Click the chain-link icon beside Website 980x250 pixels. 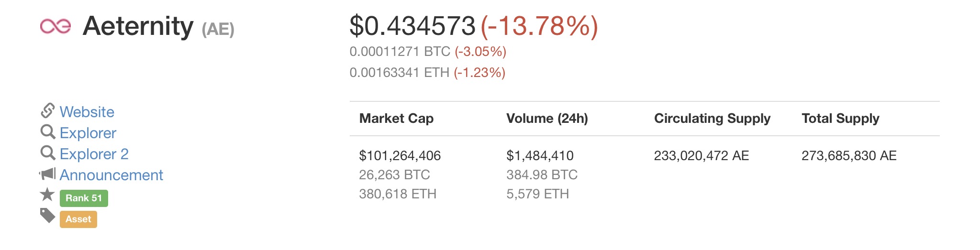(47, 111)
